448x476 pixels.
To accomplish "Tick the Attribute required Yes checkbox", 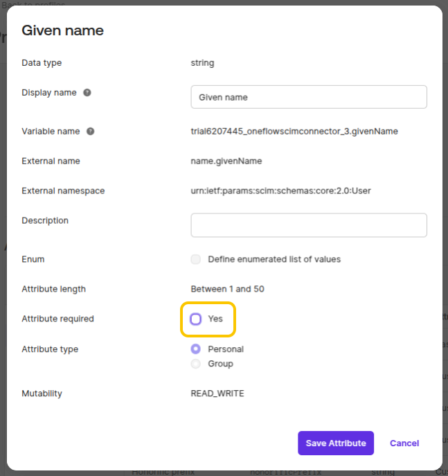I will 196,319.
